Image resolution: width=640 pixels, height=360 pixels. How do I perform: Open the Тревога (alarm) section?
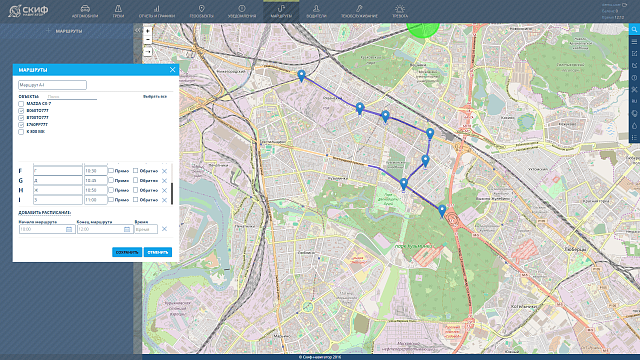[x=400, y=11]
